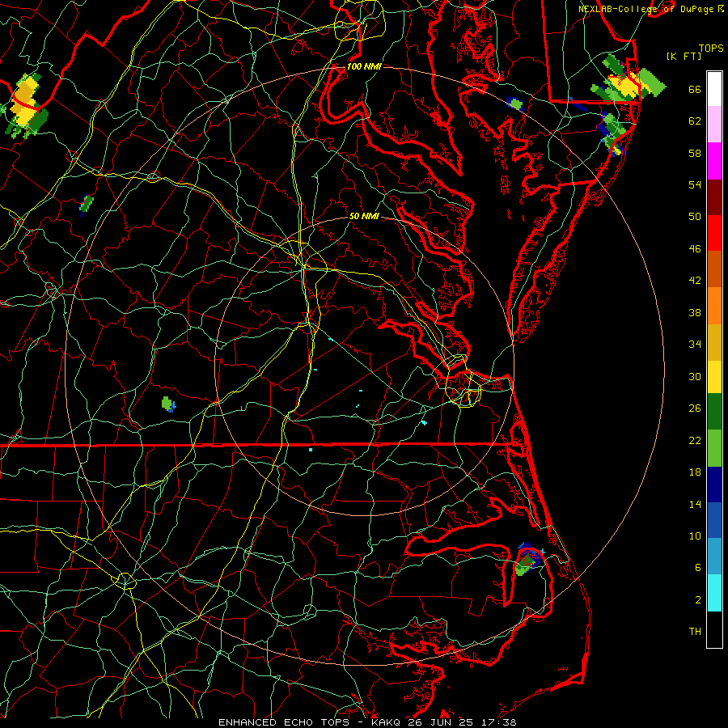Click the "6" scale label
The width and height of the screenshot is (728, 728).
coord(698,567)
